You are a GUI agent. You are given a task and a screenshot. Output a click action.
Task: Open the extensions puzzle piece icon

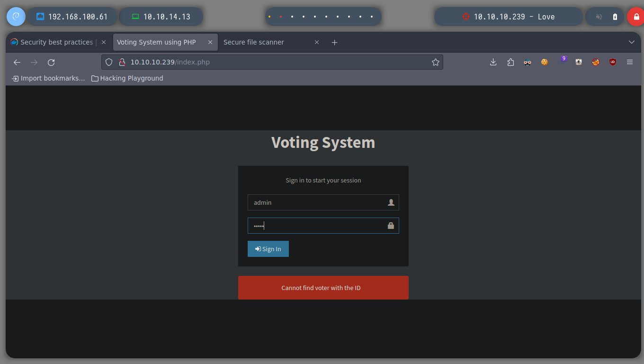click(510, 62)
